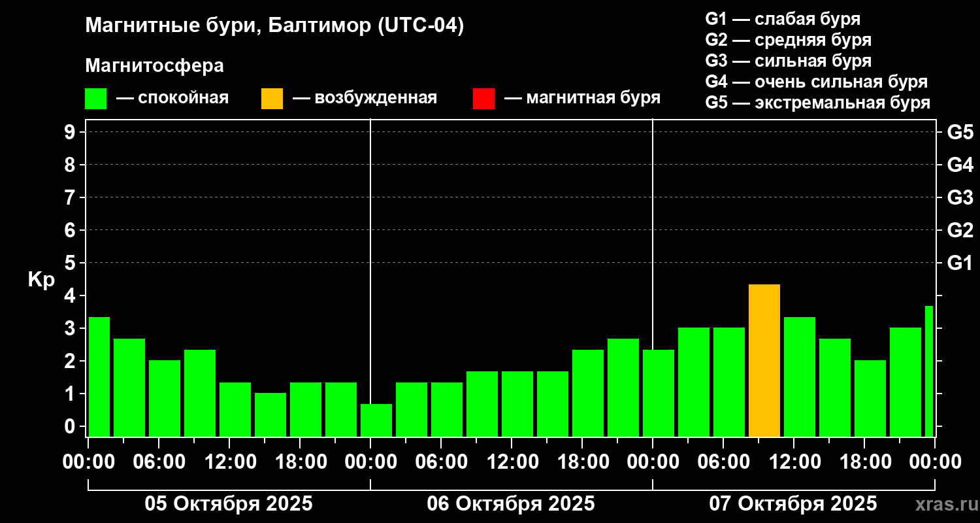Click the 'Магнитосфера' heading
Screen dimensions: 980x523
tap(154, 66)
